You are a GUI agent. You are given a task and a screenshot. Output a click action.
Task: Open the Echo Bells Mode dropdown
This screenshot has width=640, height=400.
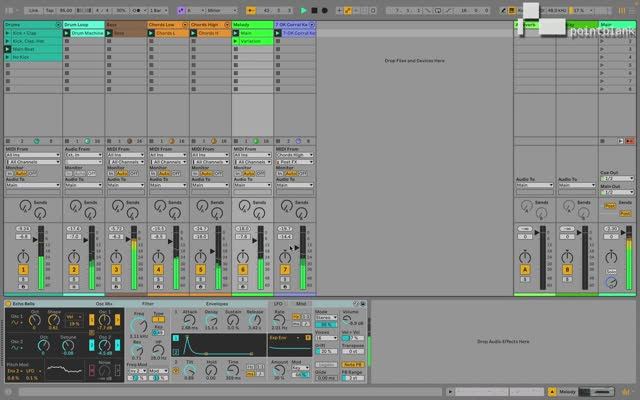click(x=326, y=318)
